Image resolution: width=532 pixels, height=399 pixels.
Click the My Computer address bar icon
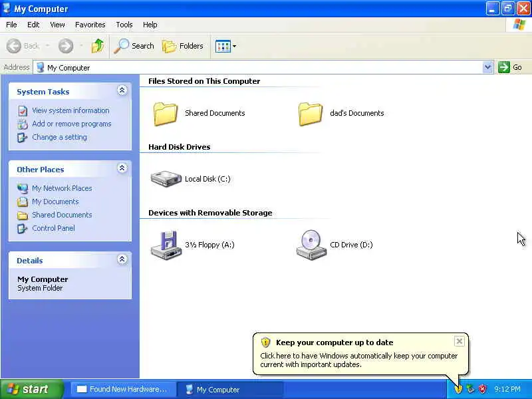[x=41, y=67]
